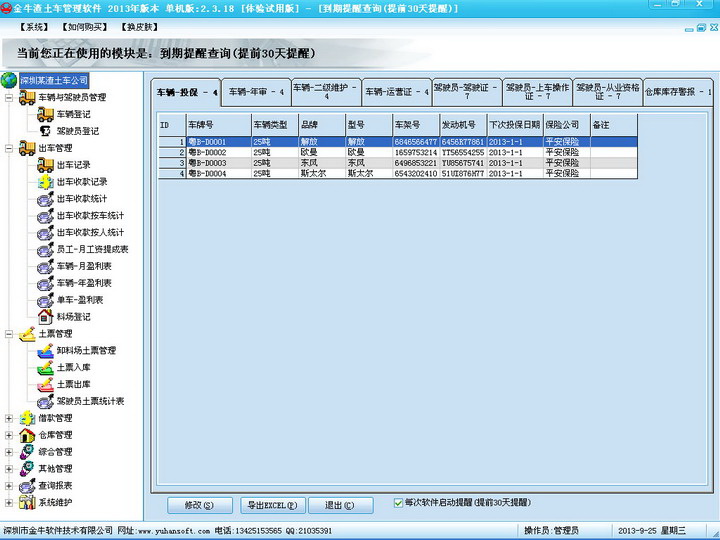
Task: Select the row with plate 粤B-D0003
Action: click(x=398, y=163)
